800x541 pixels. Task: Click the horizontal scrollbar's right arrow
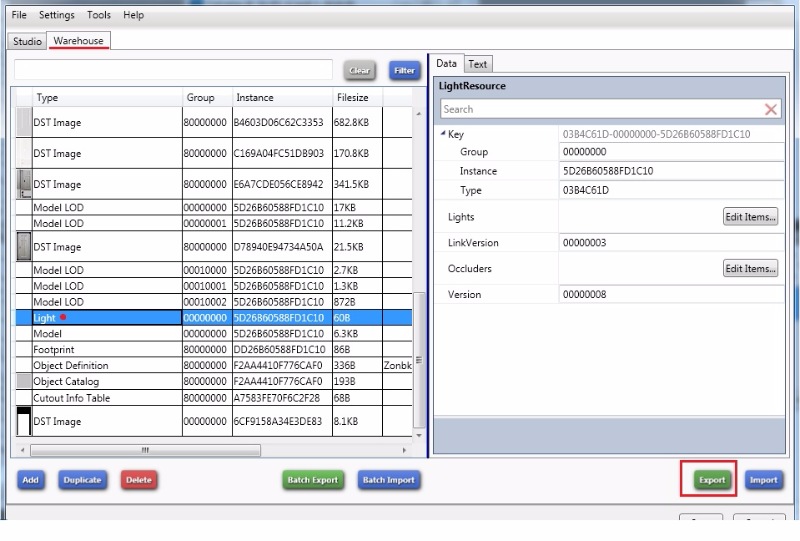click(403, 450)
